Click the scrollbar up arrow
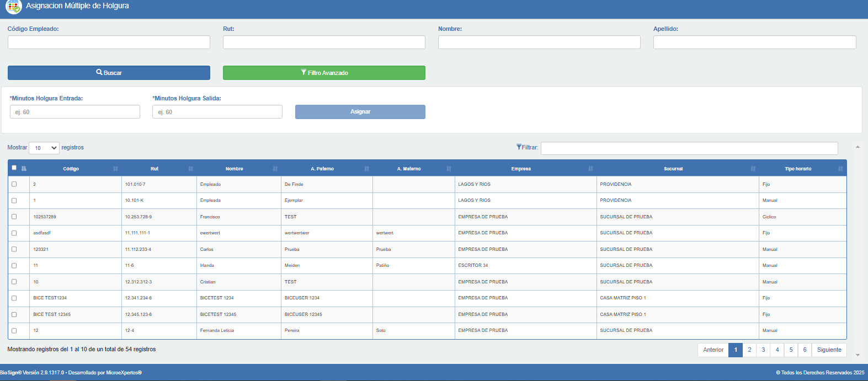This screenshot has height=381, width=868. [858, 147]
